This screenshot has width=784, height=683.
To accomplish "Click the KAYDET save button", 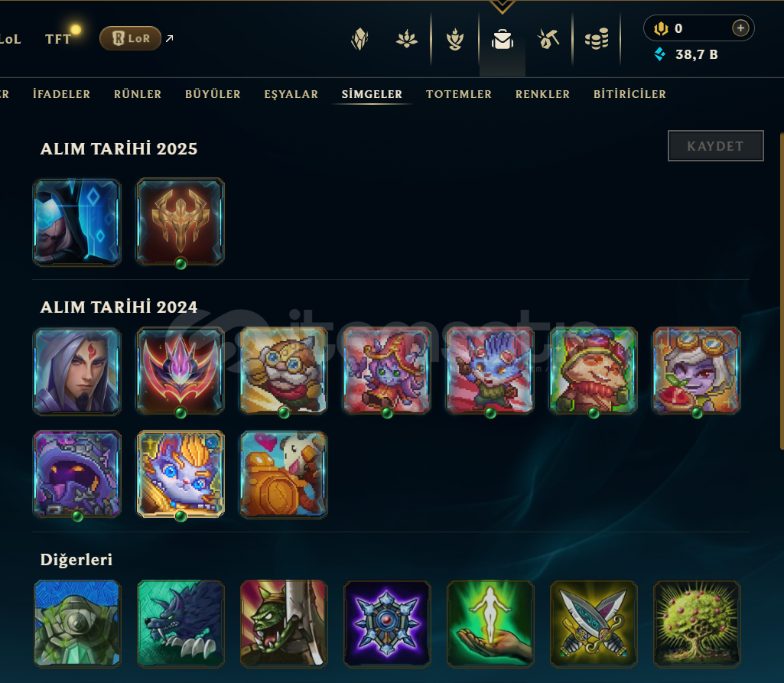I will tap(715, 146).
